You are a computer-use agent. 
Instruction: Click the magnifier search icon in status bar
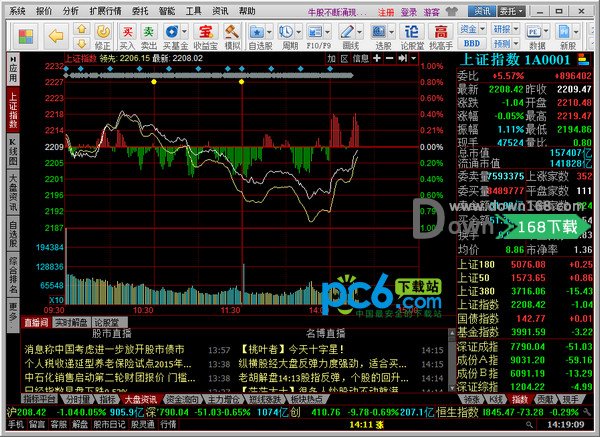tap(530, 424)
